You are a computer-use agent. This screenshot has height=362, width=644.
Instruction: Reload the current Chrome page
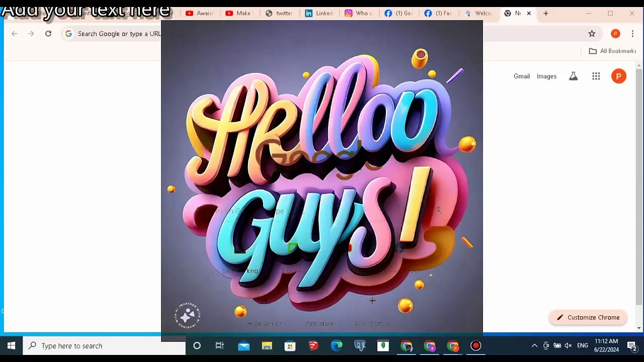pyautogui.click(x=48, y=34)
